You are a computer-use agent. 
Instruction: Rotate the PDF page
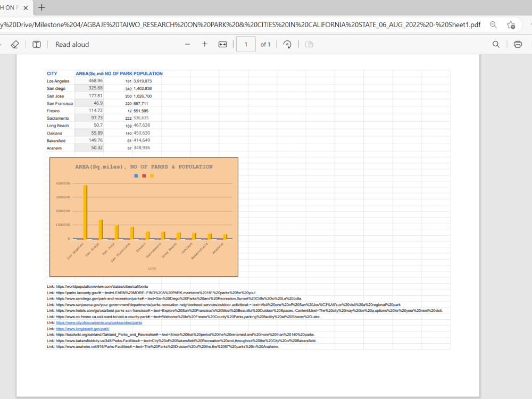(x=287, y=45)
